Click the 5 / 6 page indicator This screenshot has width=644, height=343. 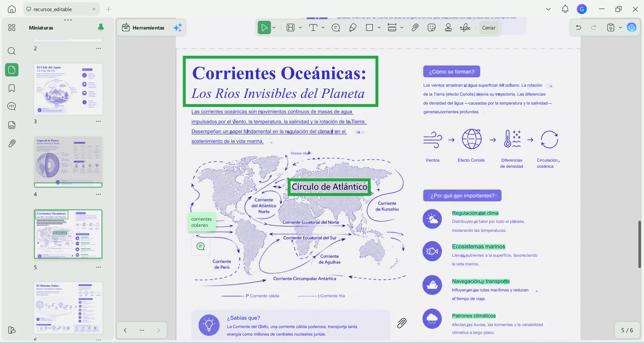[x=627, y=330]
